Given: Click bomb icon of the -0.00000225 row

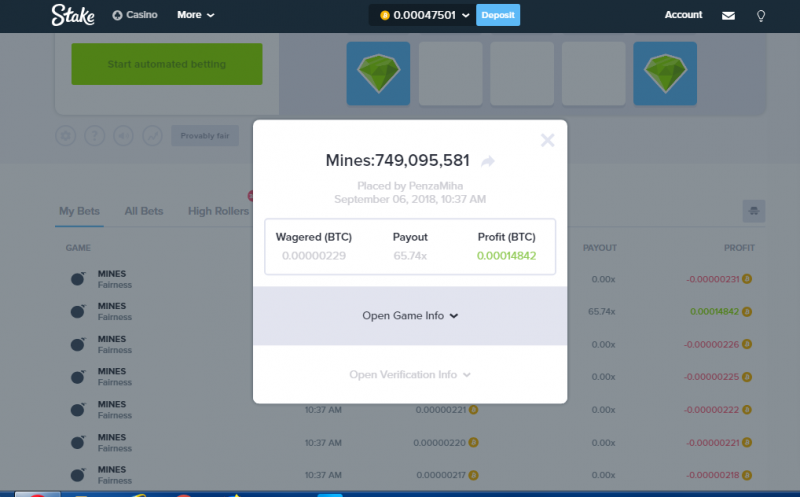Looking at the screenshot, I should click(78, 377).
